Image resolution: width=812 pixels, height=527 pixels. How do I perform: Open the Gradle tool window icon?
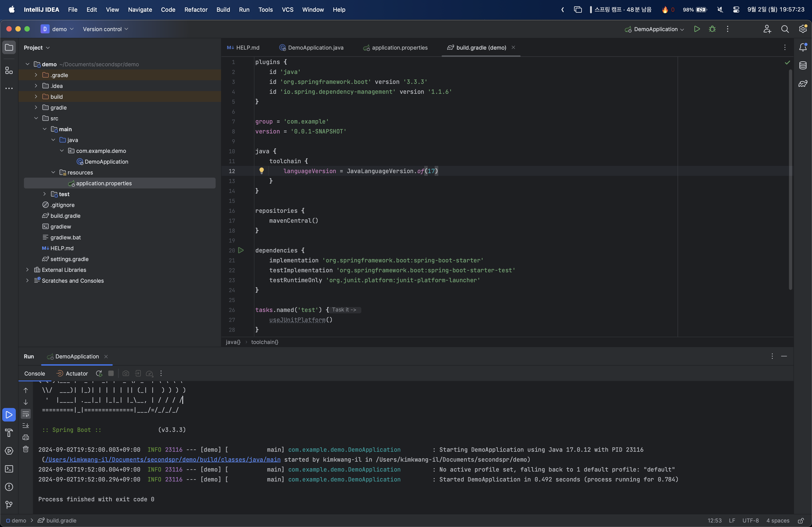pyautogui.click(x=803, y=84)
